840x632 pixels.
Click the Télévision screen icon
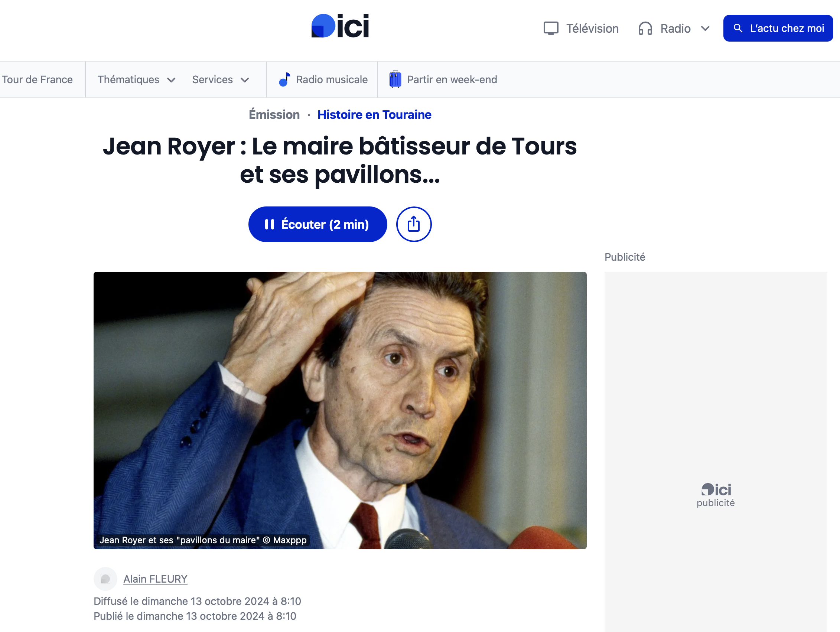tap(551, 29)
